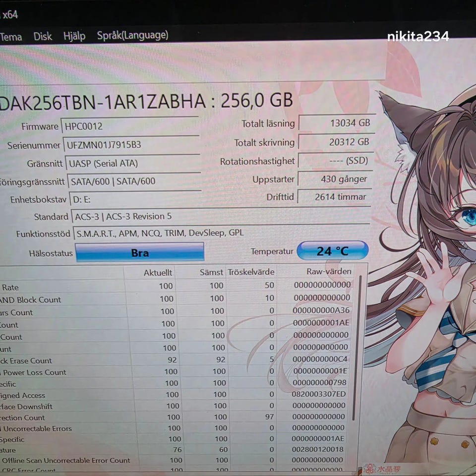
Task: Click the Uppstarter value 430 gånger
Action: [x=335, y=179]
